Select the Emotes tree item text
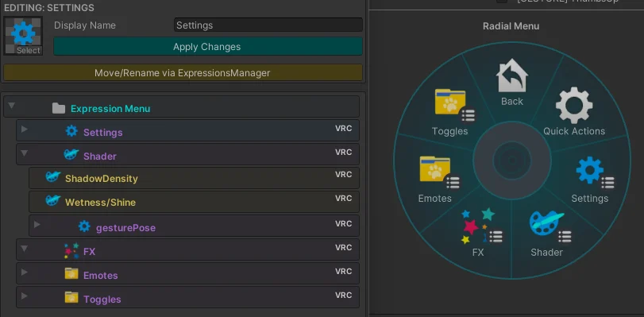Image resolution: width=644 pixels, height=317 pixels. 101,276
